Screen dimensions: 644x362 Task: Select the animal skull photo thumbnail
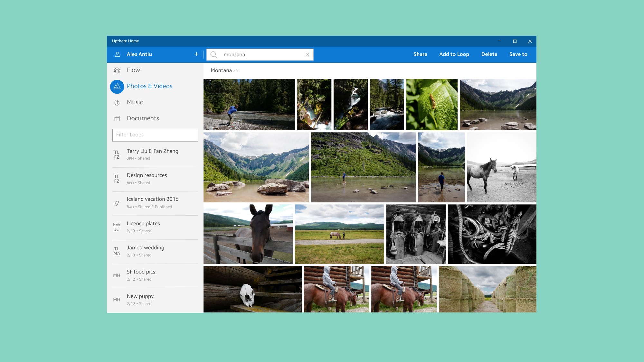252,289
